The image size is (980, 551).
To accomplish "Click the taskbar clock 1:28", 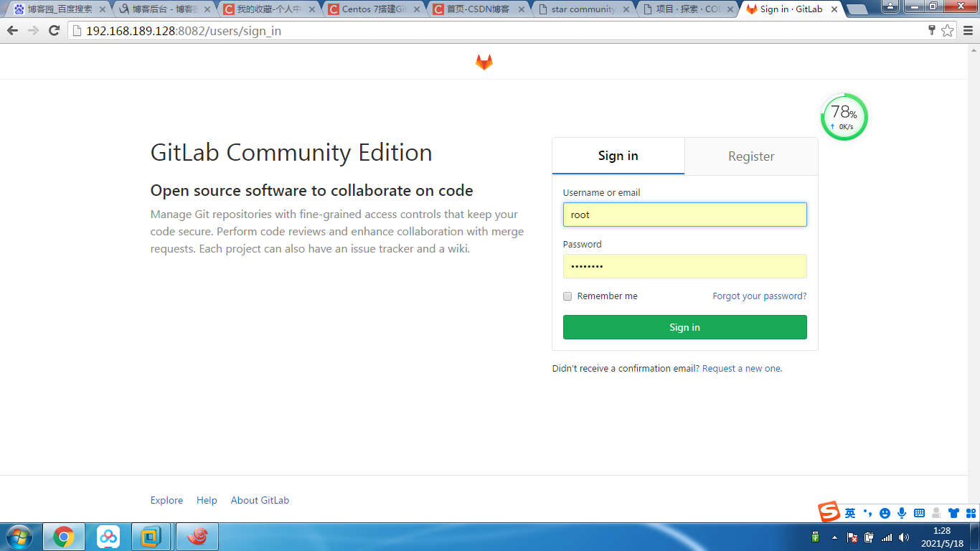I will tap(942, 537).
